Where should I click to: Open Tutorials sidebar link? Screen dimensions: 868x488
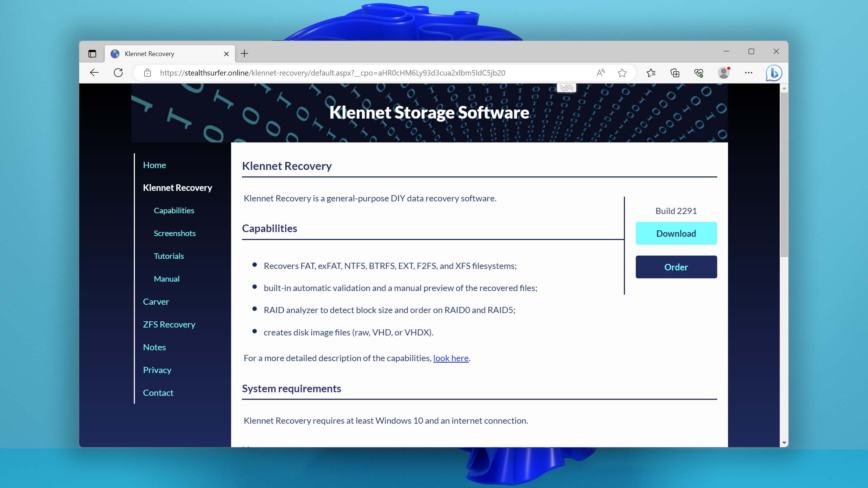[x=169, y=256]
